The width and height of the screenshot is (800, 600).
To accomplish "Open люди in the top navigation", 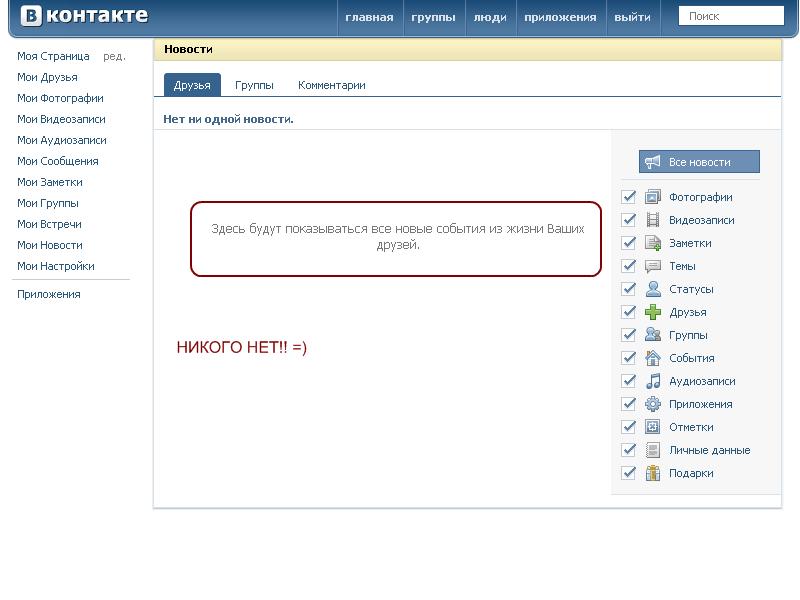I will (490, 17).
